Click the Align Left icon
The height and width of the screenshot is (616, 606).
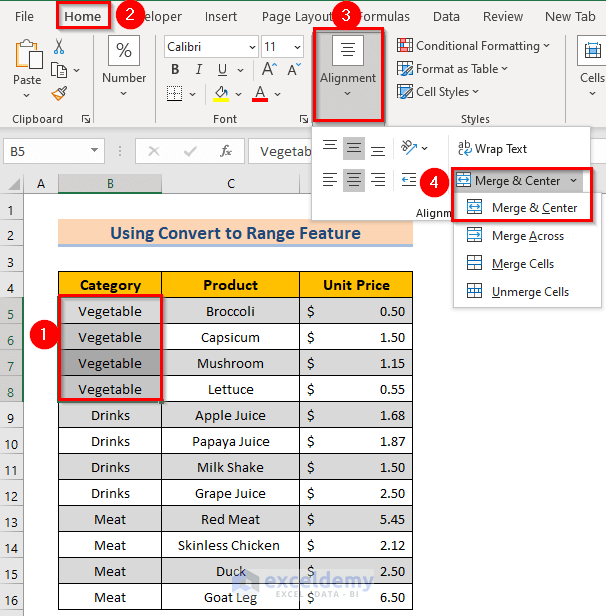click(x=330, y=180)
